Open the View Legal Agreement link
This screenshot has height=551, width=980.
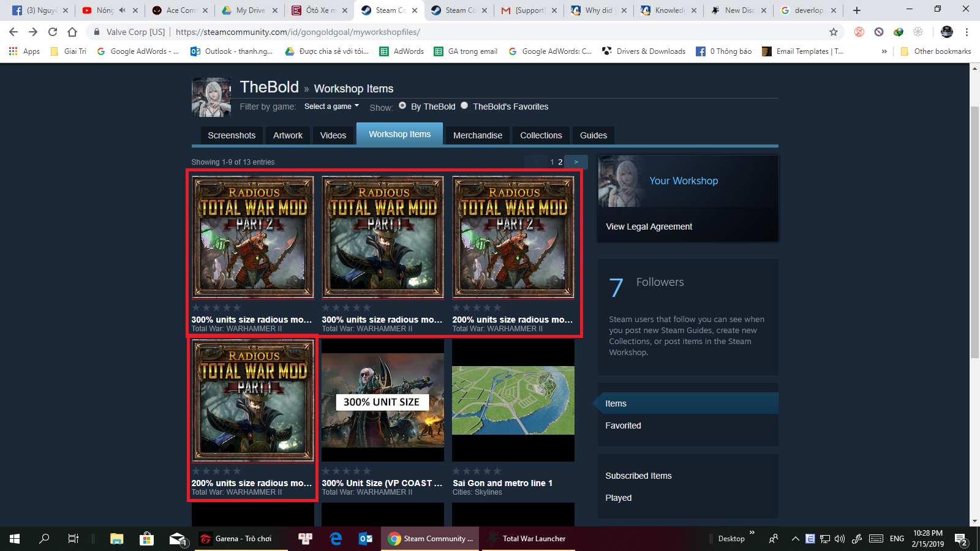click(x=649, y=227)
